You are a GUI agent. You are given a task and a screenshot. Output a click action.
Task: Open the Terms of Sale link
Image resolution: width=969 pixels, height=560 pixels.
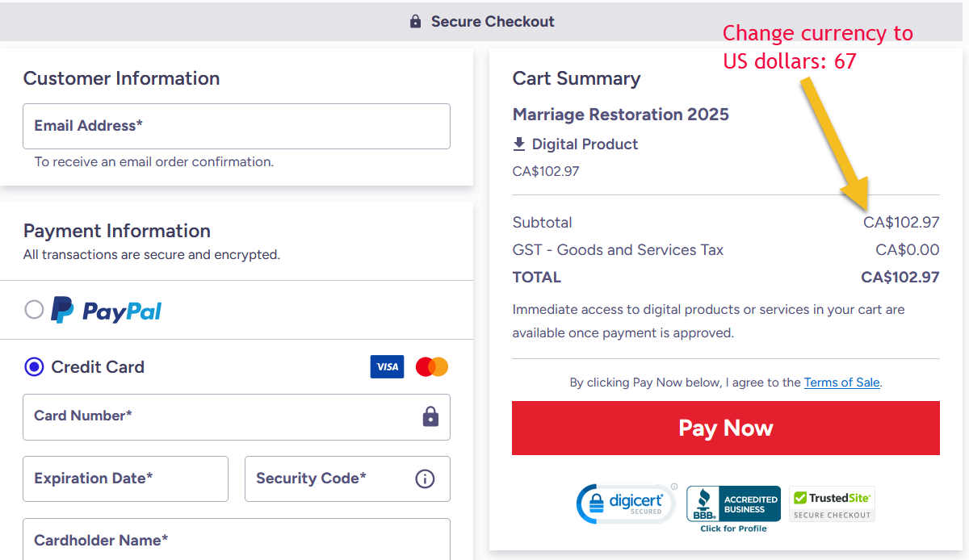point(841,382)
